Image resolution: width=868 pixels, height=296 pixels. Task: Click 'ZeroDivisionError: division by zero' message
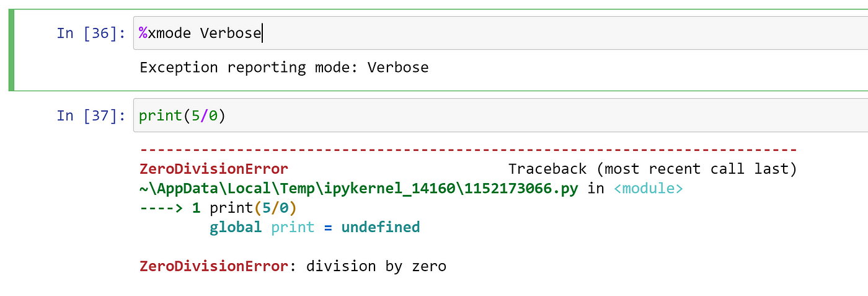[x=293, y=266]
